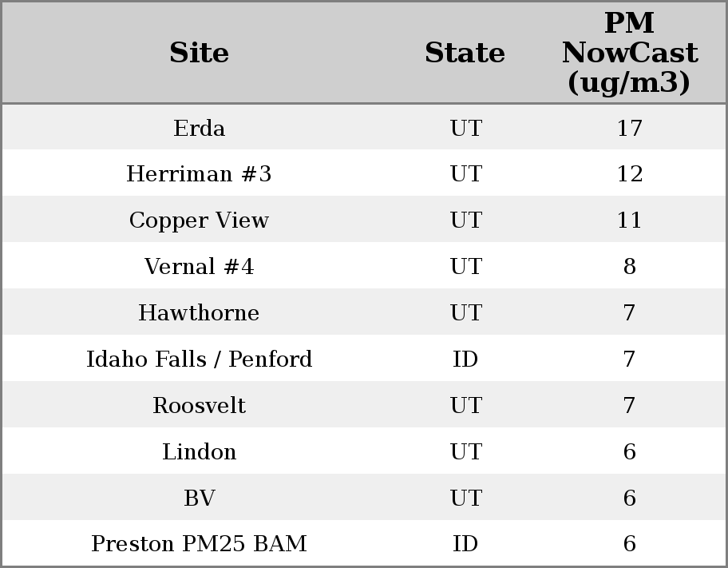Viewport: 728px width, 568px height.
Task: Select Copper View's value 11
Action: 629,220
